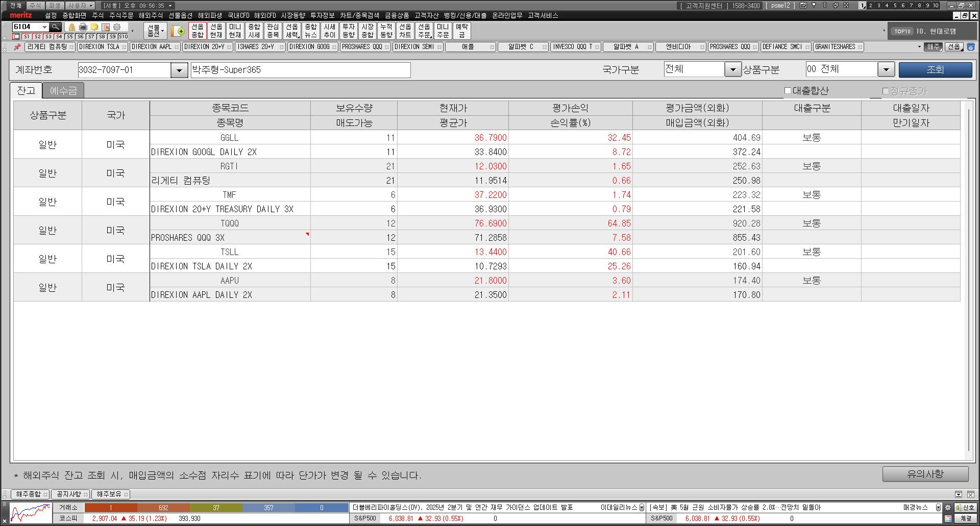
Task: Click the 더블베리파이홀딩스 news headline
Action: coord(462,508)
